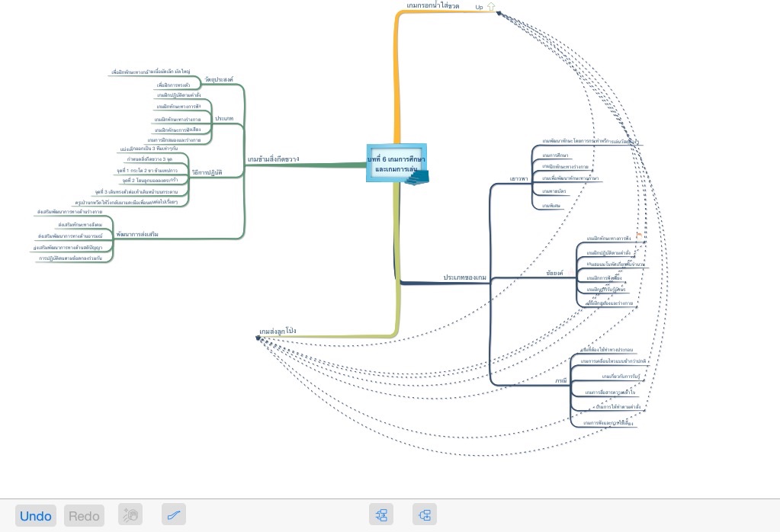Select the เยาวพา node
Image resolution: width=780 pixels, height=532 pixels.
point(518,179)
